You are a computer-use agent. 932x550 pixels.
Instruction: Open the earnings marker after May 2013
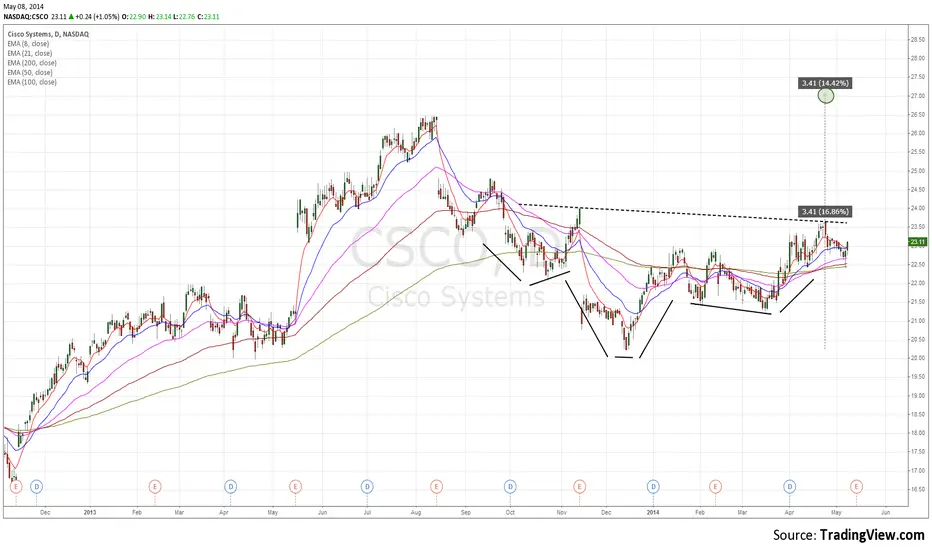(x=295, y=486)
